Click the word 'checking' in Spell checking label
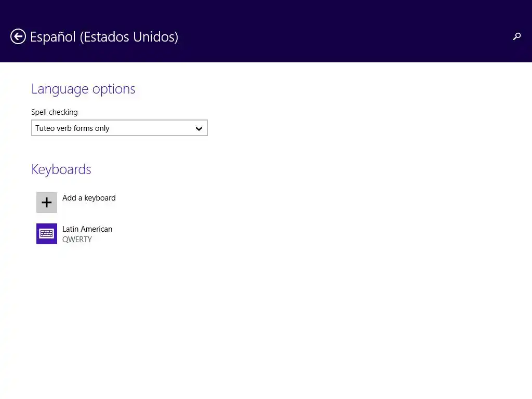This screenshot has width=532, height=399. (63, 112)
